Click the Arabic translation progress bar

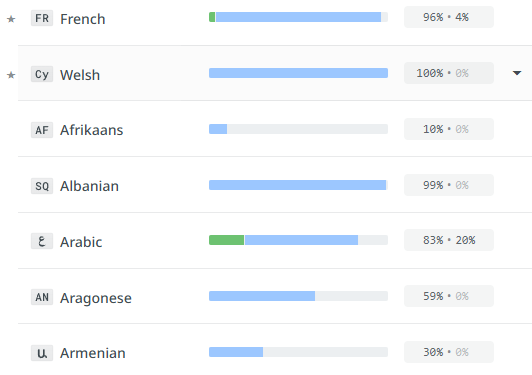pyautogui.click(x=298, y=240)
